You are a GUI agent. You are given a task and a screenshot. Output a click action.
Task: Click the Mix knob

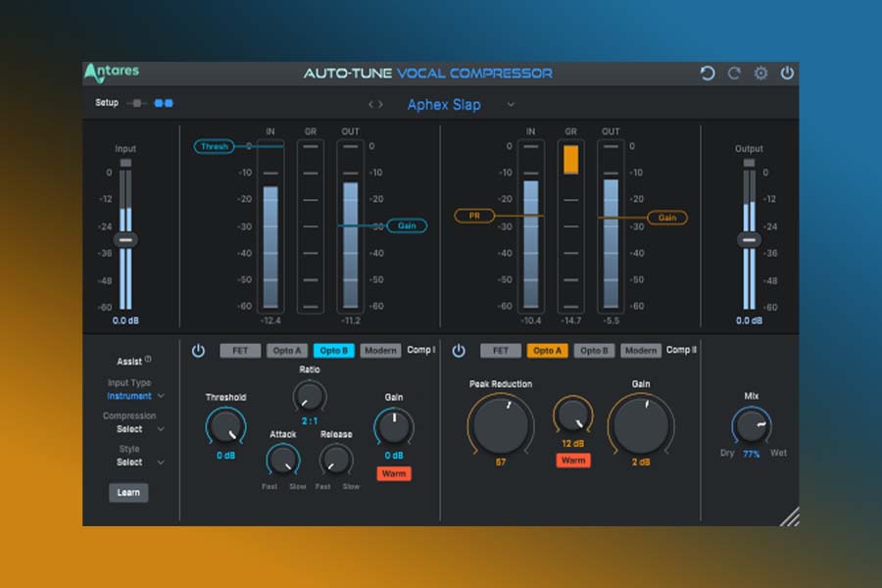coord(752,426)
